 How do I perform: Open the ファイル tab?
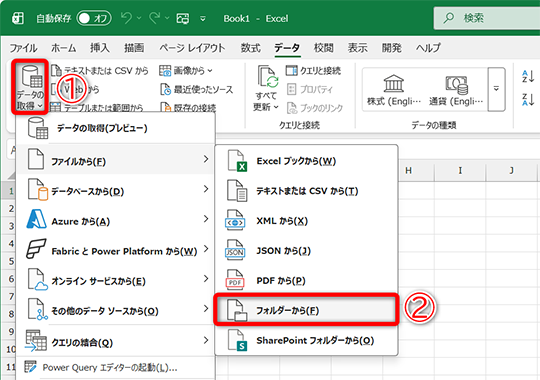point(23,48)
